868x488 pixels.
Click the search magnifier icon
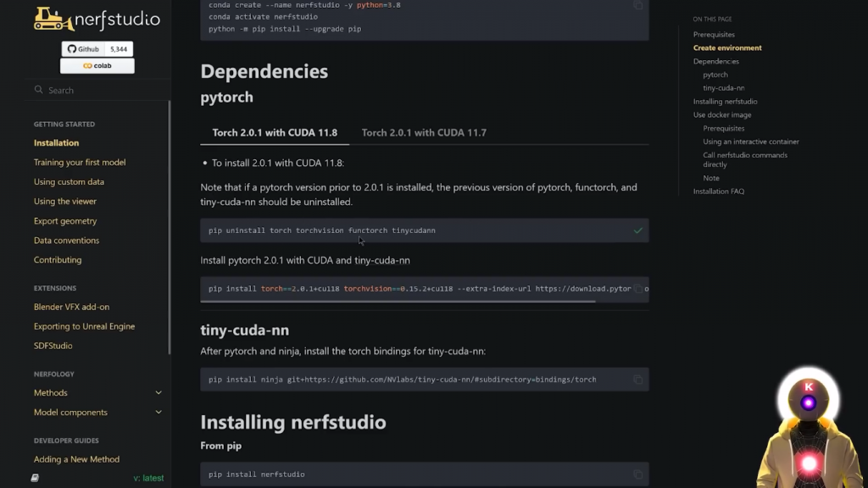click(39, 90)
